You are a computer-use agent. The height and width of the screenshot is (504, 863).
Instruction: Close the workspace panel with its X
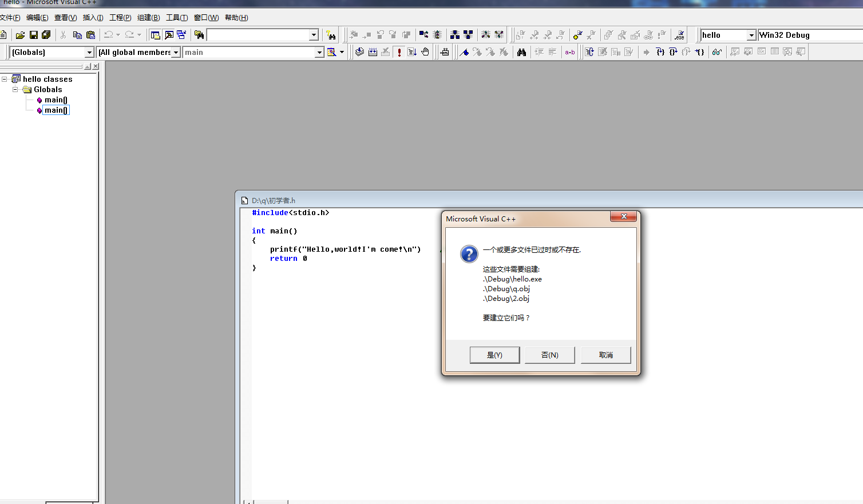pyautogui.click(x=96, y=66)
